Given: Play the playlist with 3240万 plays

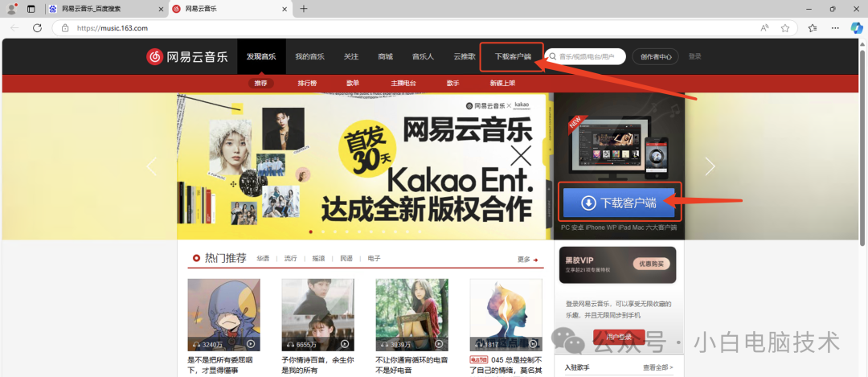Looking at the screenshot, I should point(251,344).
